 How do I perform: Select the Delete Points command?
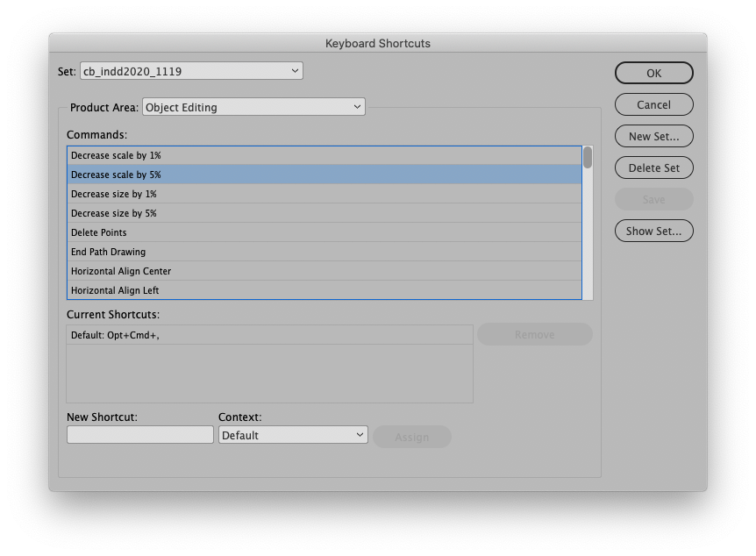(x=325, y=232)
